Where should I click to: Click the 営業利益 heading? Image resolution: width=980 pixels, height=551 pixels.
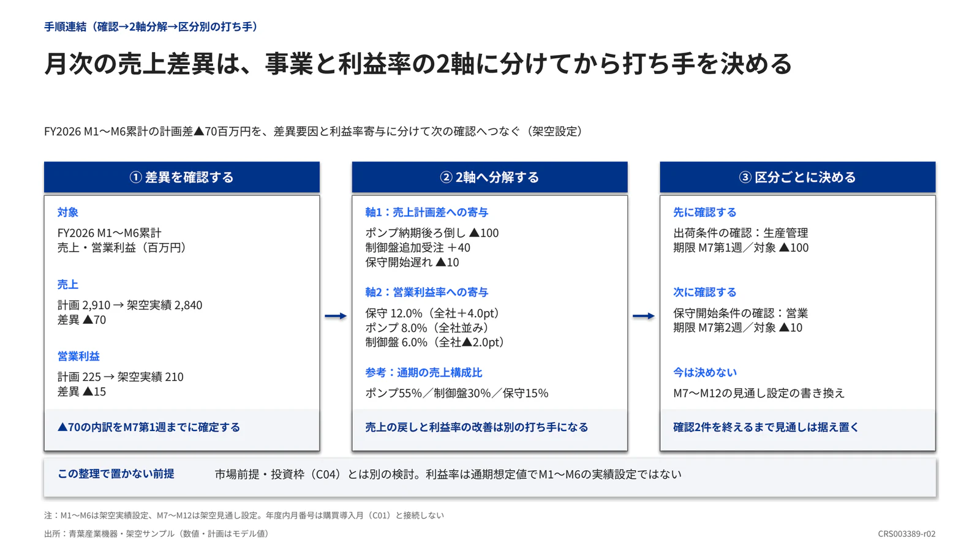pos(78,356)
